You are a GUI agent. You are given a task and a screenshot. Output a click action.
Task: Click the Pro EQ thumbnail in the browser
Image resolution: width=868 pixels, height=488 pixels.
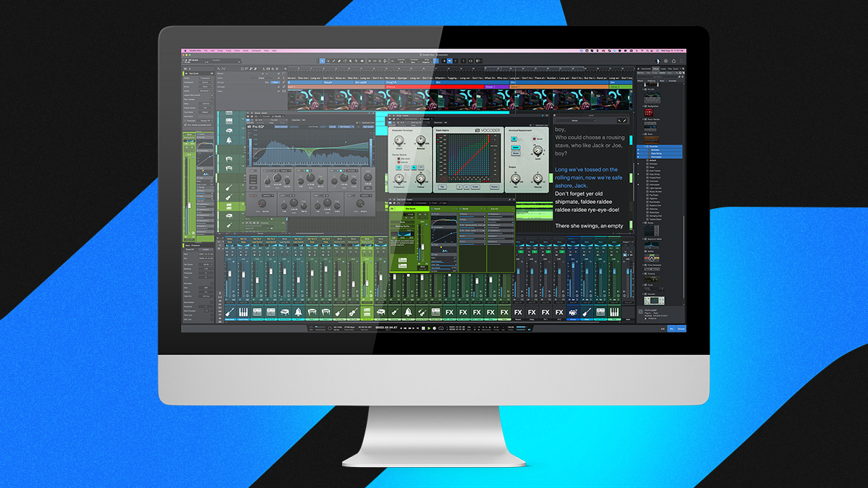click(652, 98)
